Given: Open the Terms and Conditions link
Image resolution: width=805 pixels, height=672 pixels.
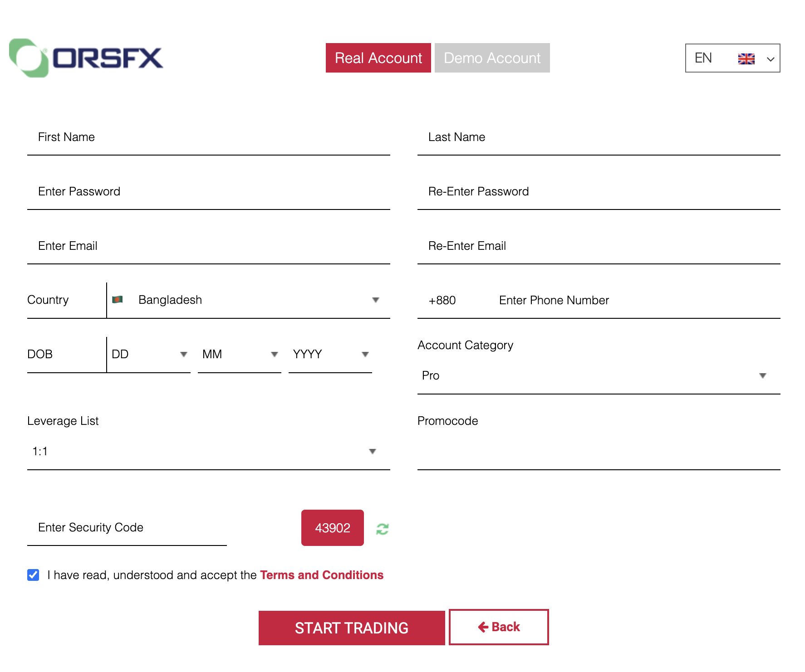Looking at the screenshot, I should coord(322,575).
